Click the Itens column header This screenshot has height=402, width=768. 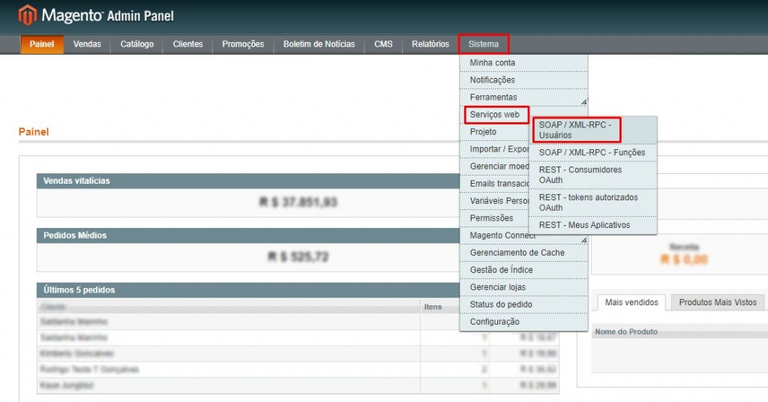pyautogui.click(x=433, y=307)
